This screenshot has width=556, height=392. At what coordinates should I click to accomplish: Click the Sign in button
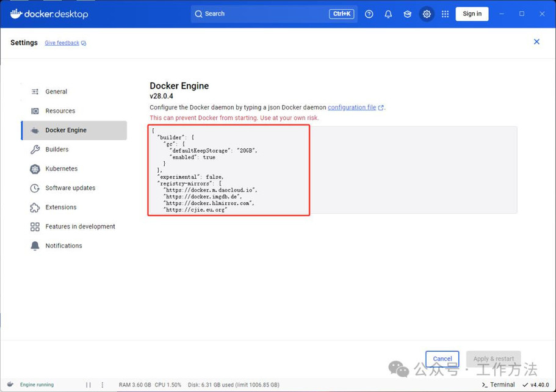tap(472, 14)
